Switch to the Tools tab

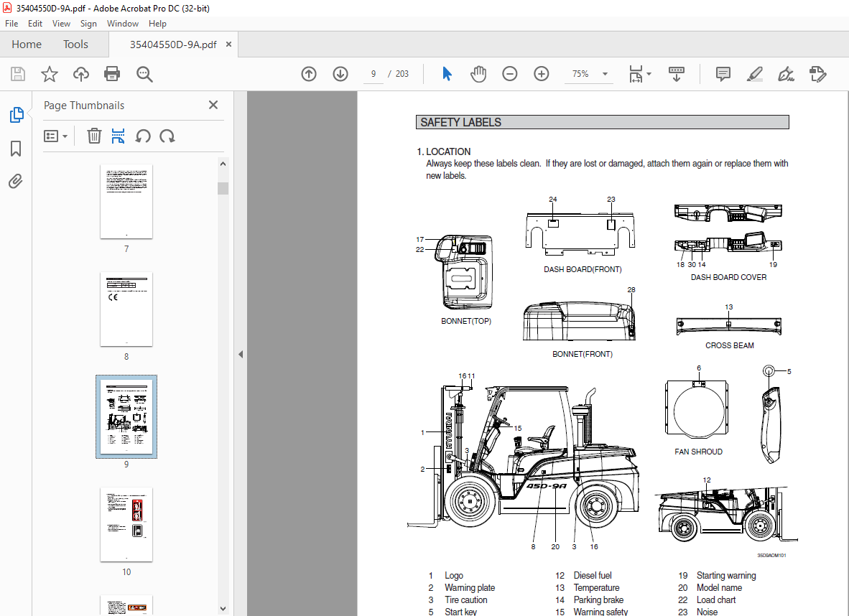point(75,45)
